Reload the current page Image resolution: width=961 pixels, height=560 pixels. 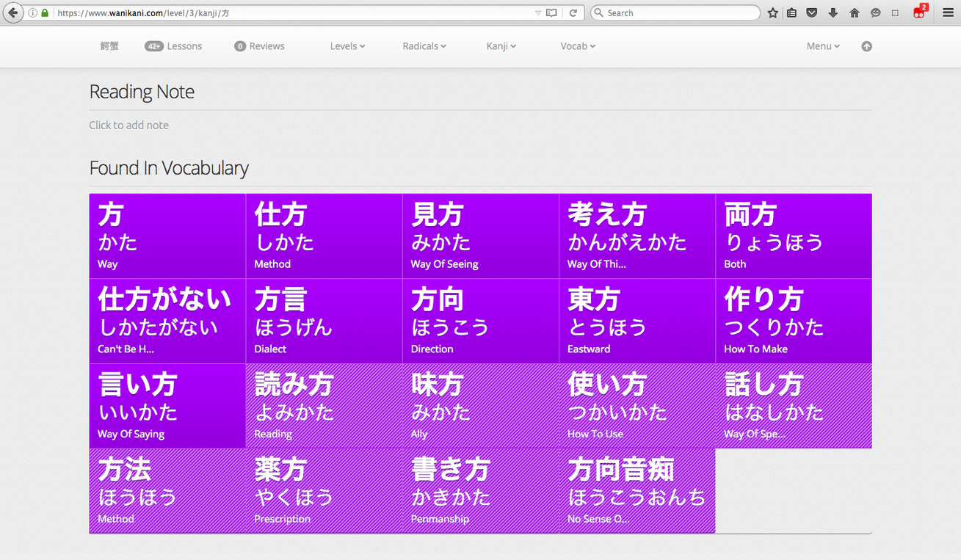573,13
